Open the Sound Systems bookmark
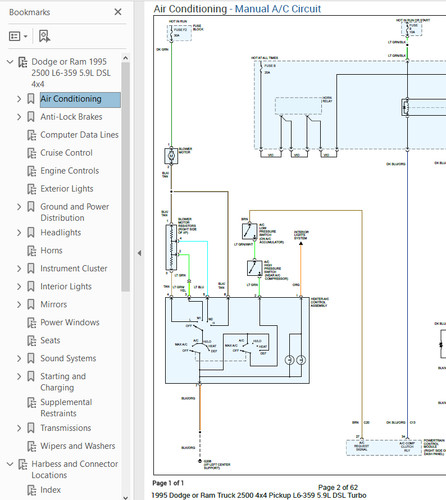Viewport: 446px width, 500px height. (x=68, y=359)
